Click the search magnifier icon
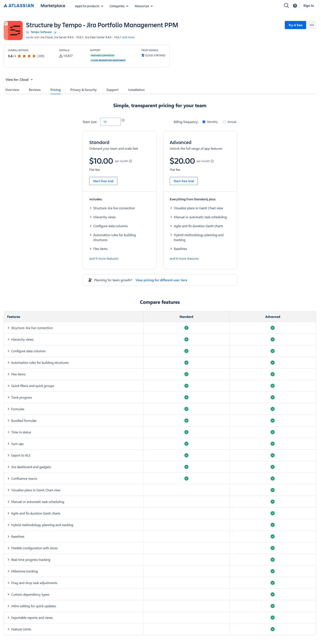 pos(286,5)
